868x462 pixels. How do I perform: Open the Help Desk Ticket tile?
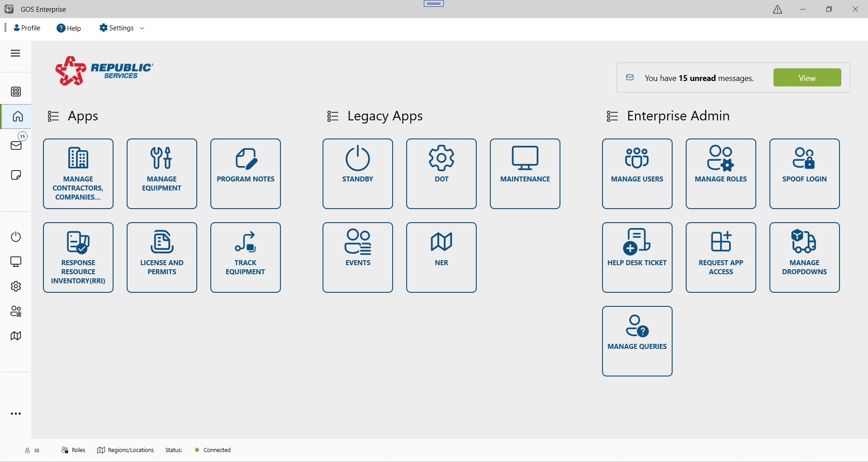tap(636, 257)
